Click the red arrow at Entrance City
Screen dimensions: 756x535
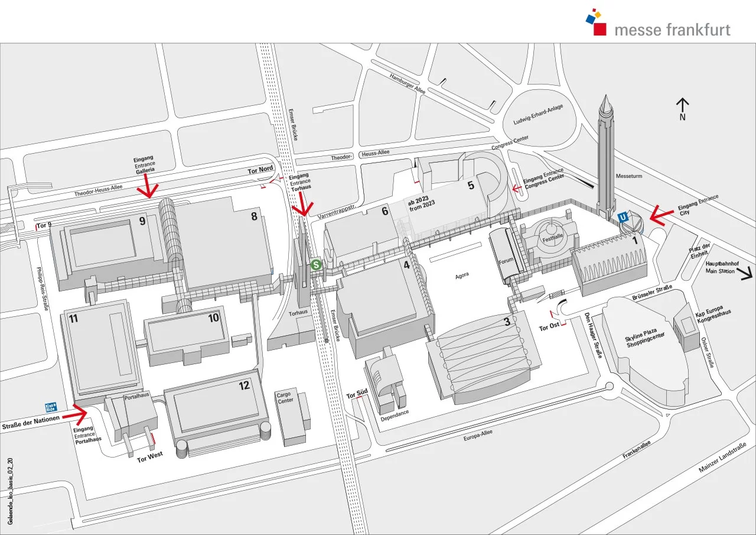point(663,215)
